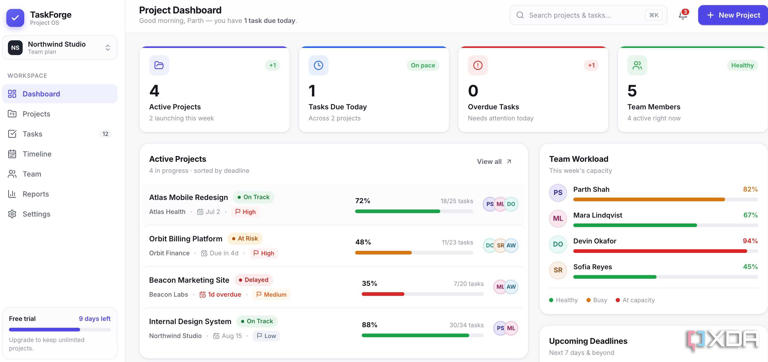Open the Beacon Marketing Site project row
Image resolution: width=768 pixels, height=362 pixels.
[334, 288]
